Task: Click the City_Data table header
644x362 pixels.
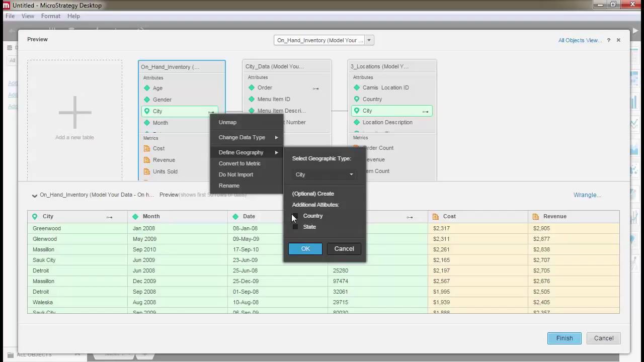Action: [287, 66]
